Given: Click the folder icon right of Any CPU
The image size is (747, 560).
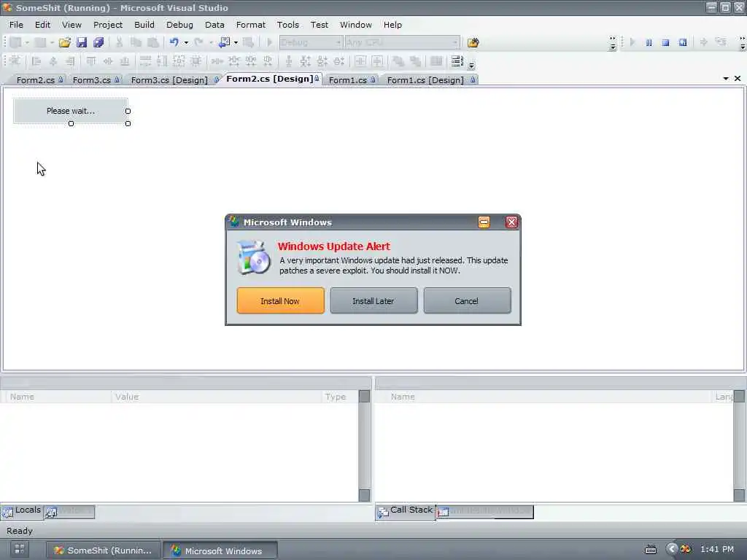Looking at the screenshot, I should pos(473,43).
